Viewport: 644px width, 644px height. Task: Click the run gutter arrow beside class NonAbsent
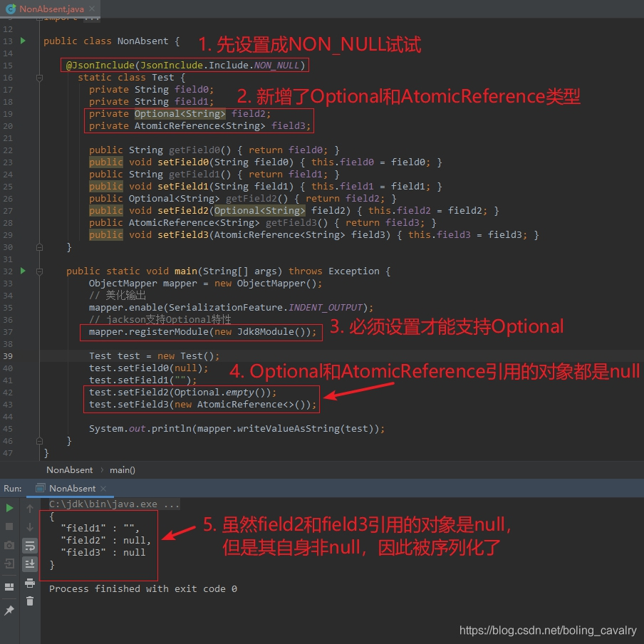click(23, 41)
